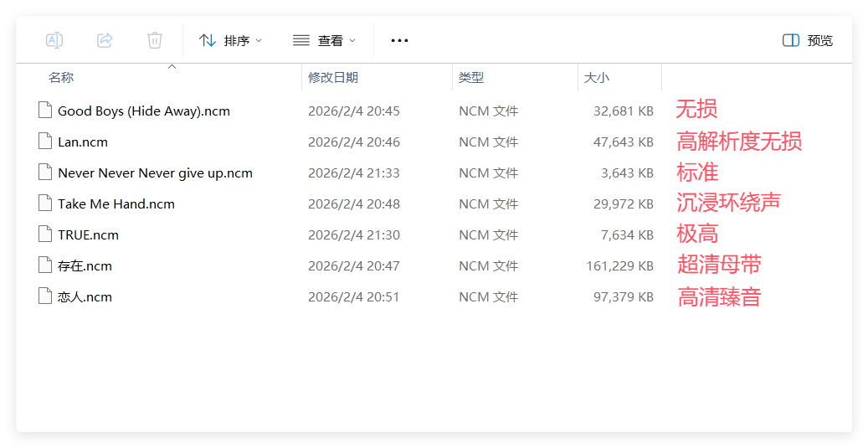Viewport: 868px width, 448px height.
Task: Click the file icon next to 存在.ncm
Action: [x=45, y=265]
